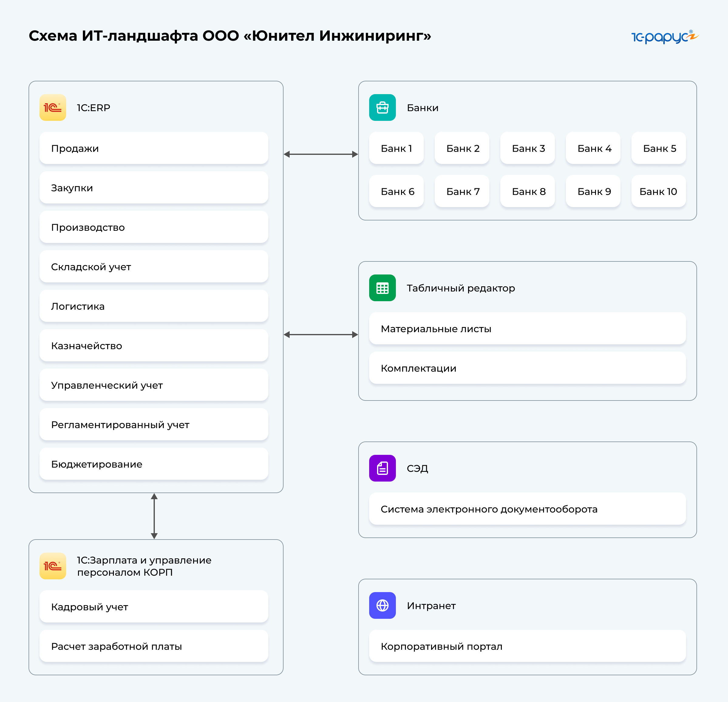Viewport: 728px width, 702px height.
Task: Click the blue Интранет globe icon
Action: [382, 605]
